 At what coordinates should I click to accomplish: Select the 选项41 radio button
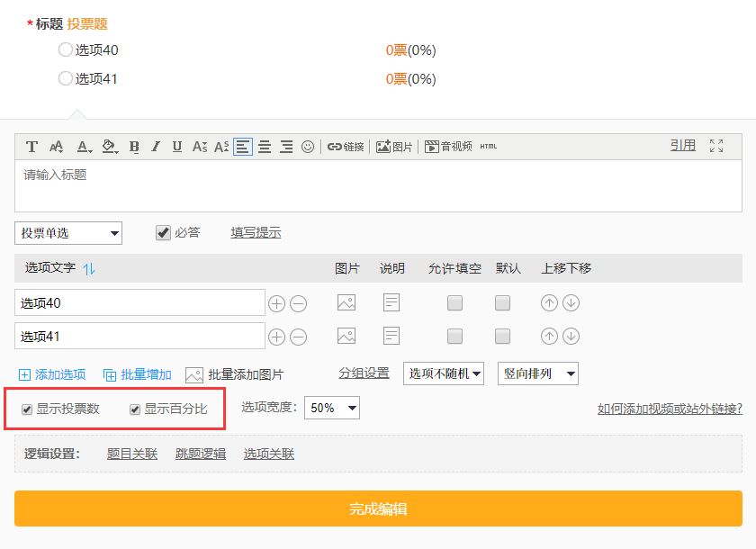click(x=65, y=78)
